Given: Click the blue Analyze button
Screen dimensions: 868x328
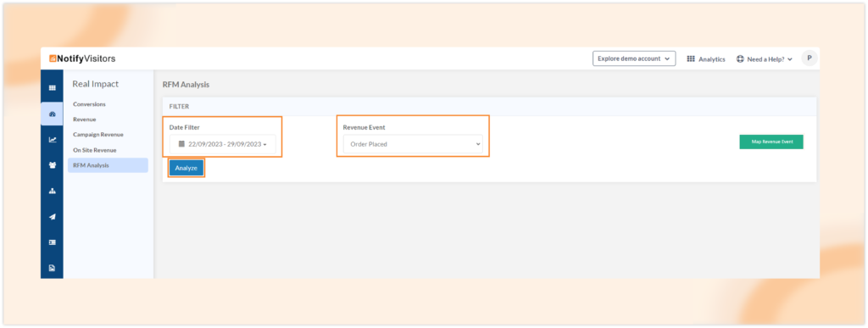Looking at the screenshot, I should 186,168.
